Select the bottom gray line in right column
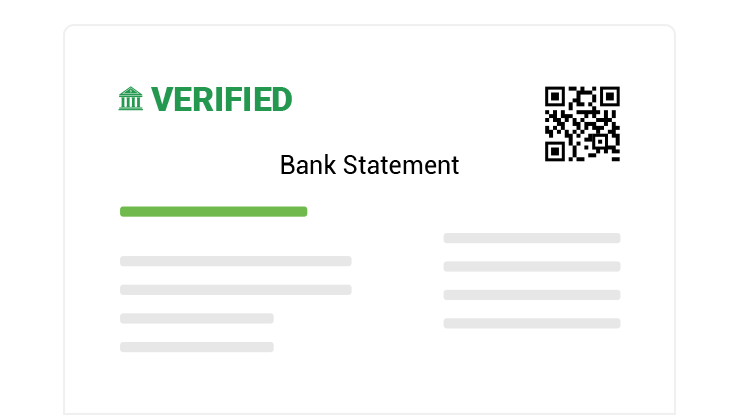This screenshot has height=415, width=739. (531, 323)
